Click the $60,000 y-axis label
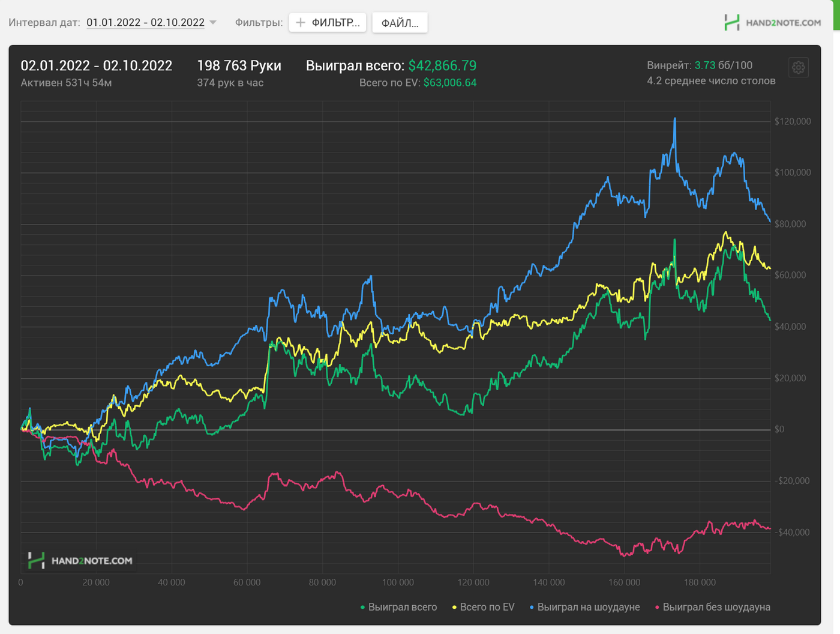 [x=790, y=275]
